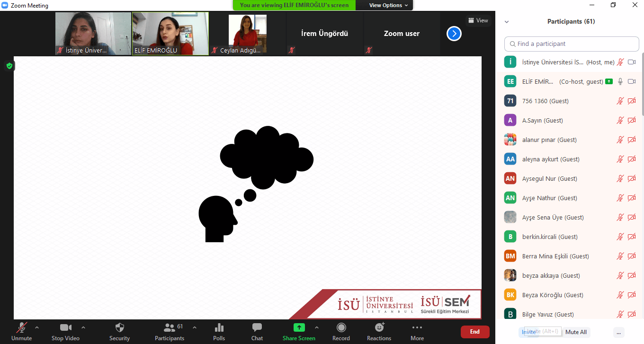Open the Security shield icon
This screenshot has height=344, width=644.
point(119,328)
